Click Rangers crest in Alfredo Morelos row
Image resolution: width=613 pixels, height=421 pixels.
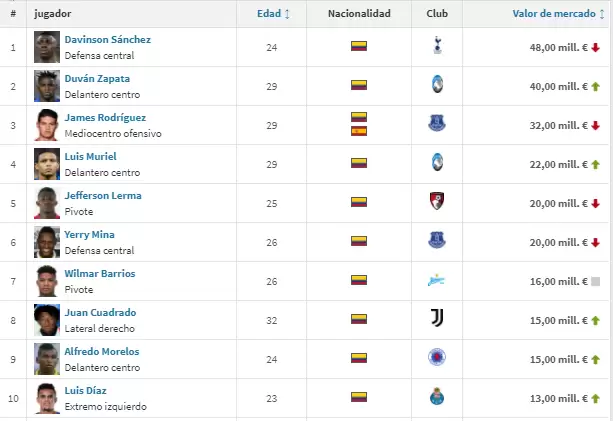tap(436, 358)
